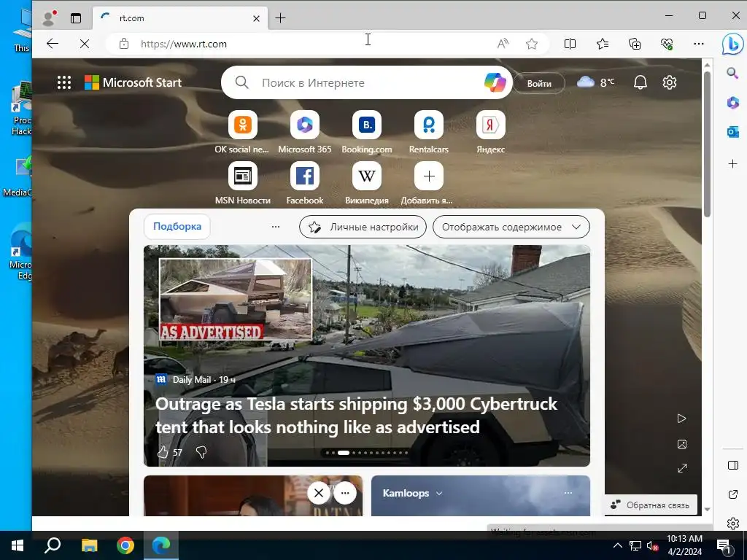This screenshot has width=747, height=560.
Task: Open the weather 8°C widget
Action: coord(595,82)
